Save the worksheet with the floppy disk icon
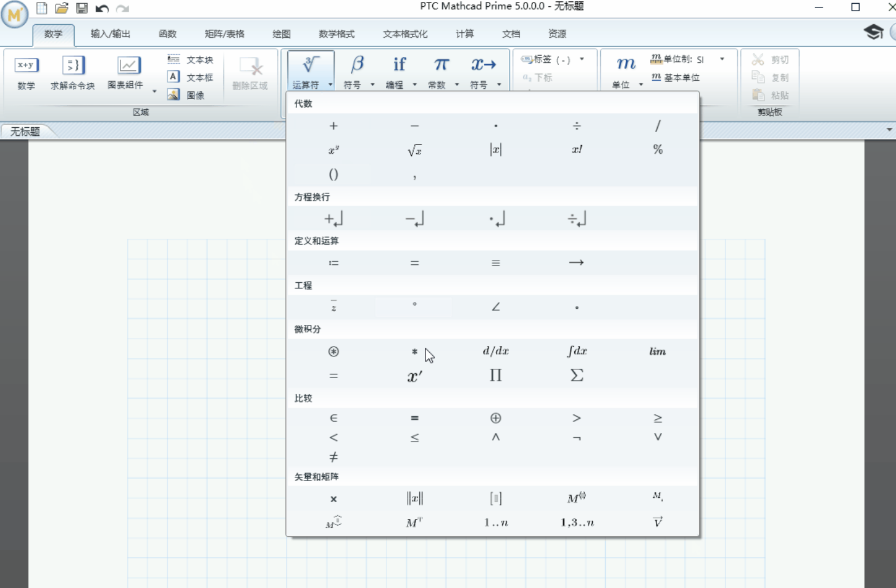 pos(82,8)
